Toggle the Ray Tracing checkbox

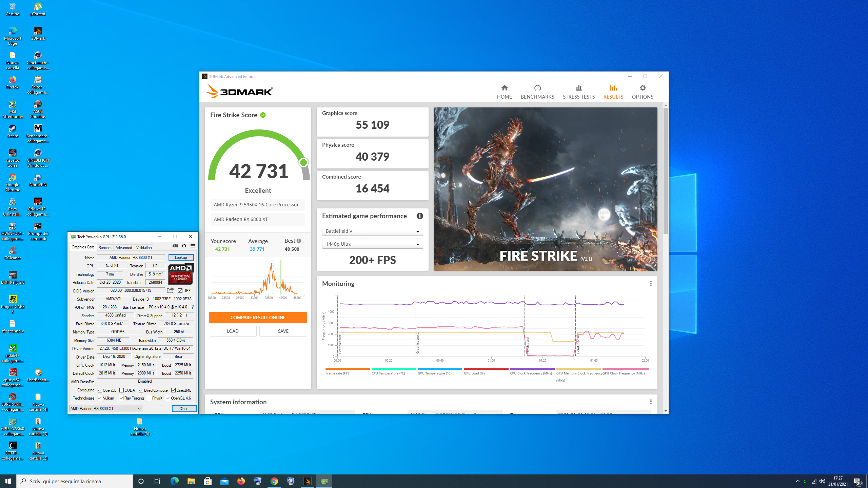(121, 398)
